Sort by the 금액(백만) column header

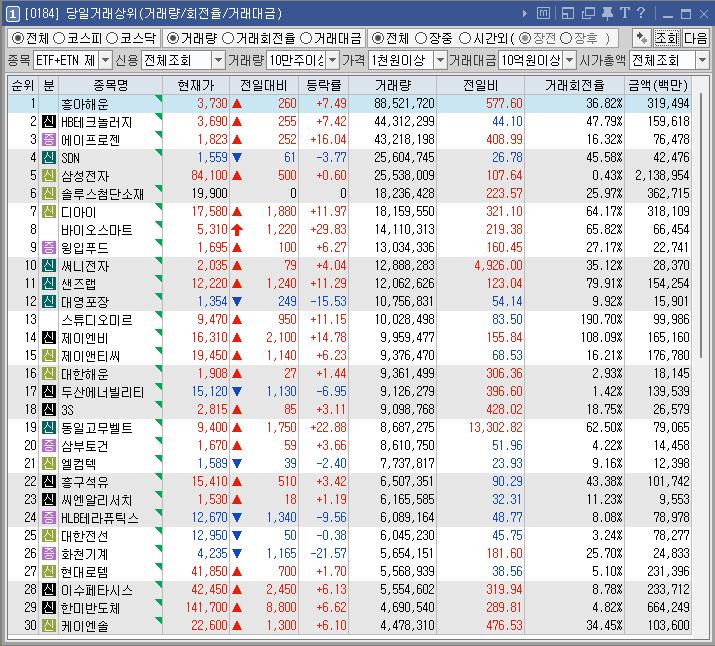click(658, 85)
